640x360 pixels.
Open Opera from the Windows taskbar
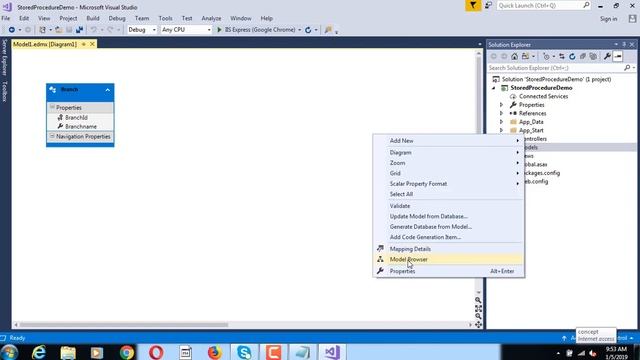pyautogui.click(x=156, y=352)
